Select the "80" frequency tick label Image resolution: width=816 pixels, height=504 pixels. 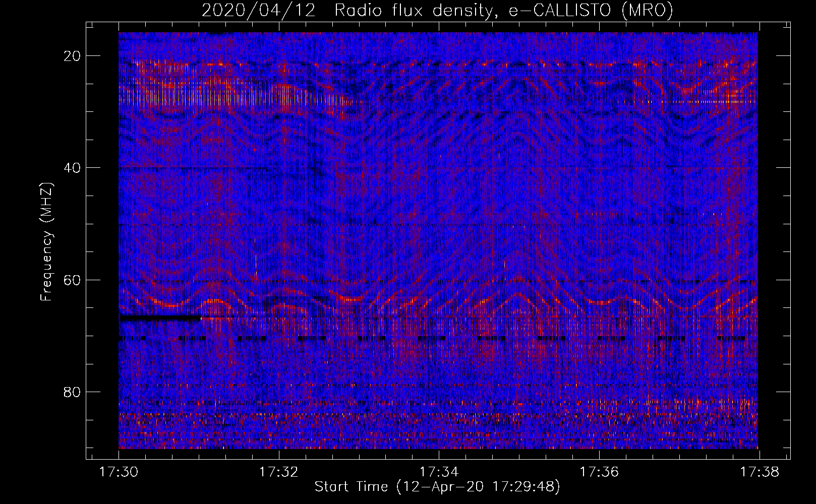[x=73, y=392]
